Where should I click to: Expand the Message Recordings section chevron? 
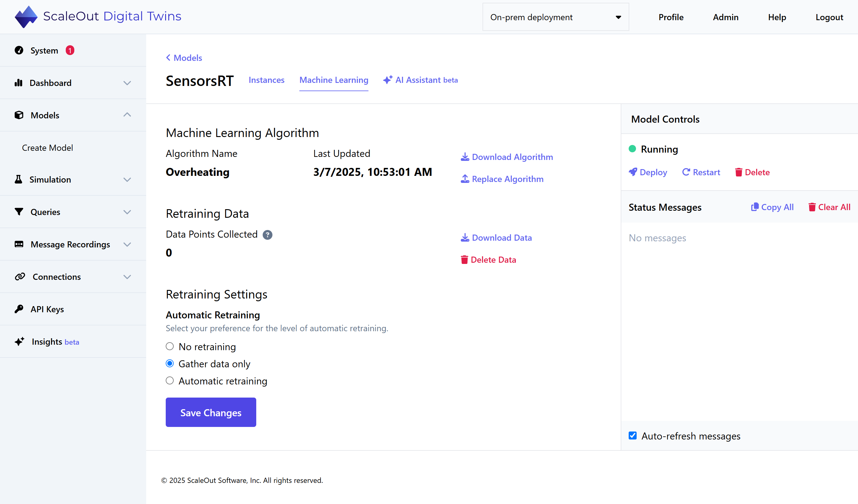coord(127,244)
